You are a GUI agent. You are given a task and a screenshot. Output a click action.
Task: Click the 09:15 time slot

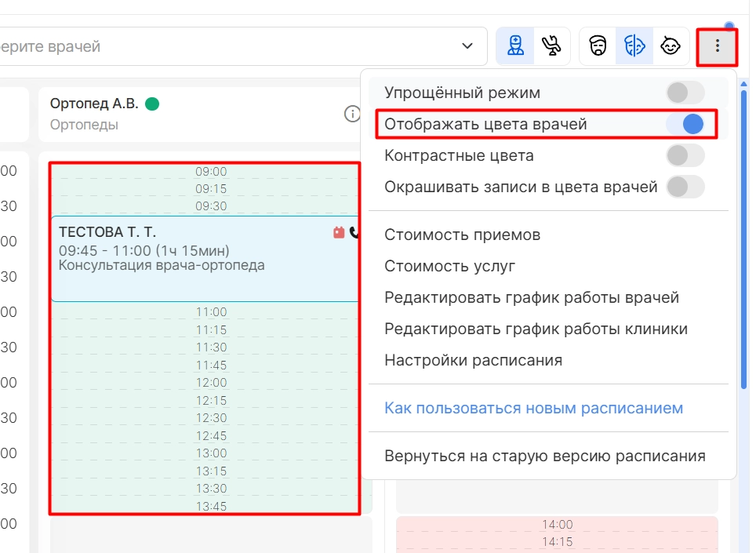click(211, 188)
